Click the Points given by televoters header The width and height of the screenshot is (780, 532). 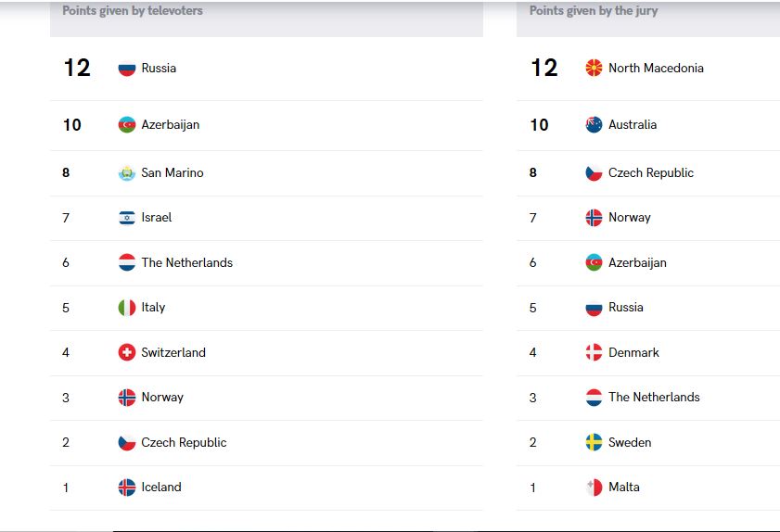pyautogui.click(x=133, y=10)
